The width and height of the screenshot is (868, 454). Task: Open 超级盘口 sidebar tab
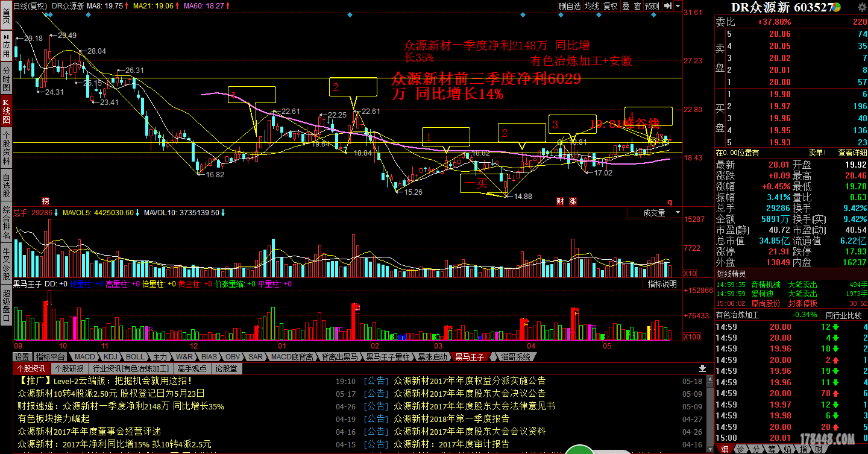click(x=6, y=306)
